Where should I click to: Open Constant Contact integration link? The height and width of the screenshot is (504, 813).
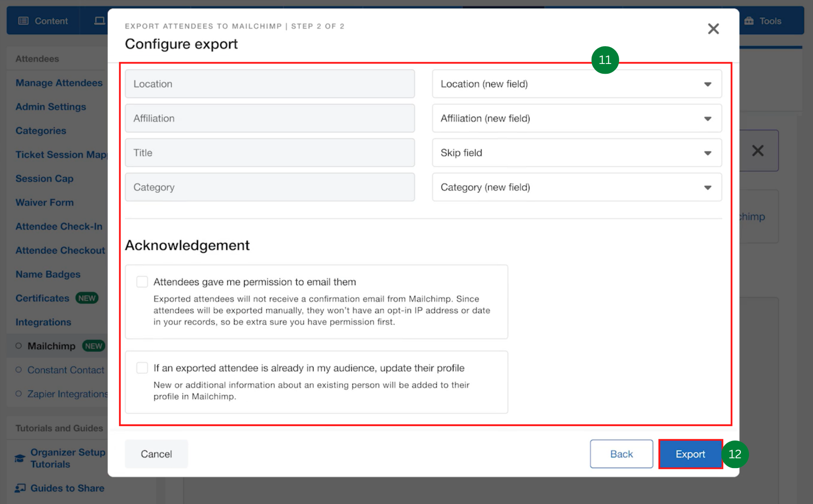[66, 370]
